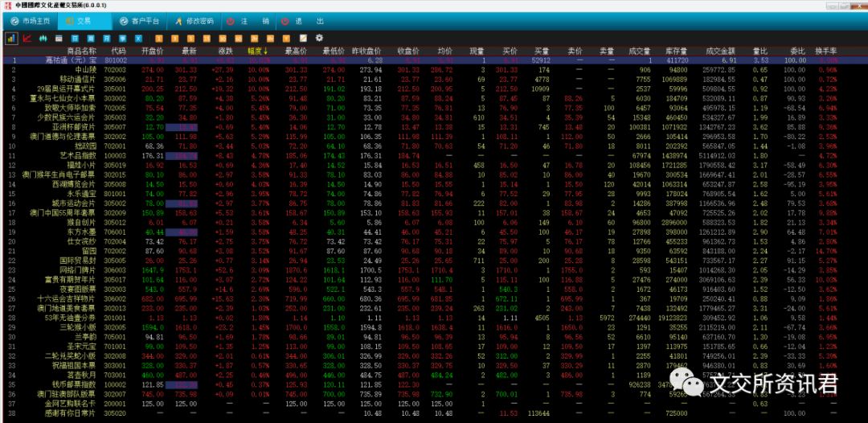The width and height of the screenshot is (868, 423).
Task: Select the 移动通信片 row
Action: 434,80
